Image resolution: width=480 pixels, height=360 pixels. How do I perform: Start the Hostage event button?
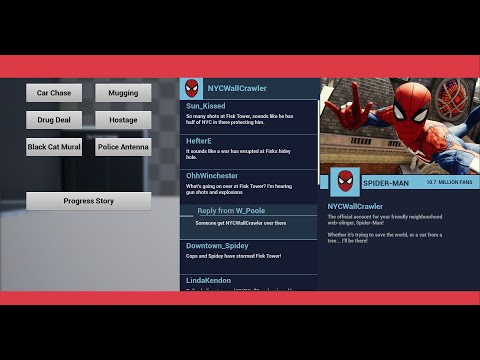[x=123, y=120]
